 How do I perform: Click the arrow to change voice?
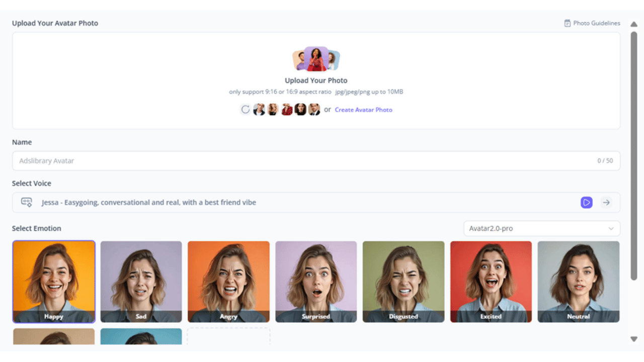pos(606,202)
